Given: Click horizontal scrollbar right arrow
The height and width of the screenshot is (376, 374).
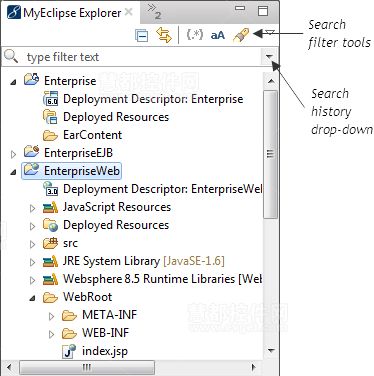Looking at the screenshot, I should click(254, 367).
